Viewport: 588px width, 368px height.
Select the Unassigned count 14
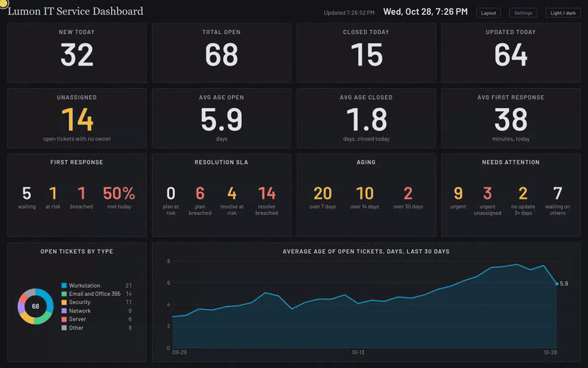pos(77,120)
